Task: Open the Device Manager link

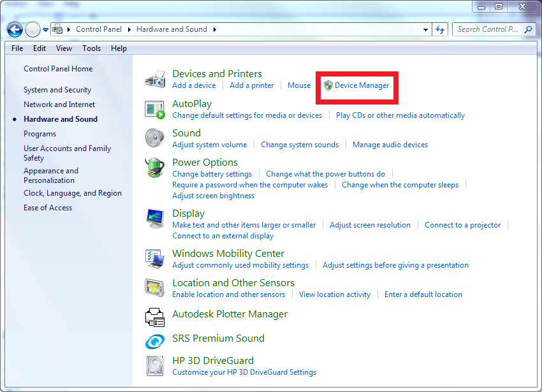Action: [362, 85]
